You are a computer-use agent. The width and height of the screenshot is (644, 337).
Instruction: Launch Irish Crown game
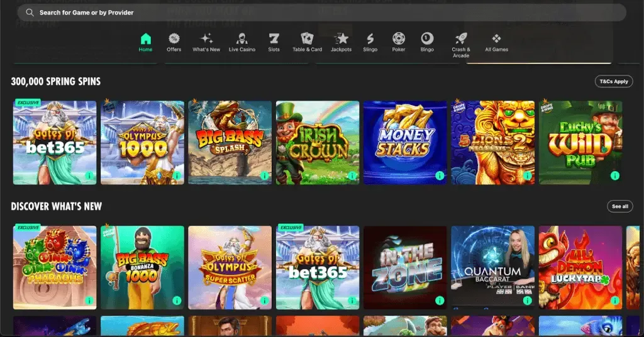pyautogui.click(x=318, y=143)
